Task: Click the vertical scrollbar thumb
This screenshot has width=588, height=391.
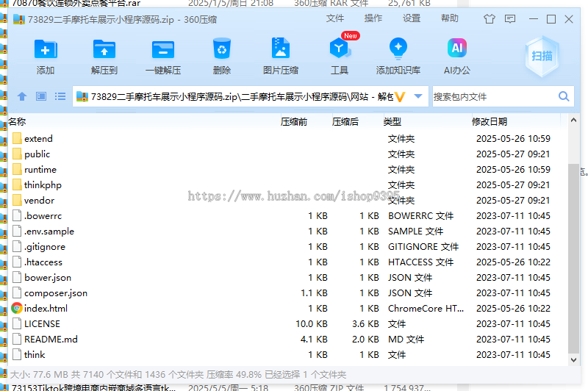Action: pyautogui.click(x=573, y=258)
